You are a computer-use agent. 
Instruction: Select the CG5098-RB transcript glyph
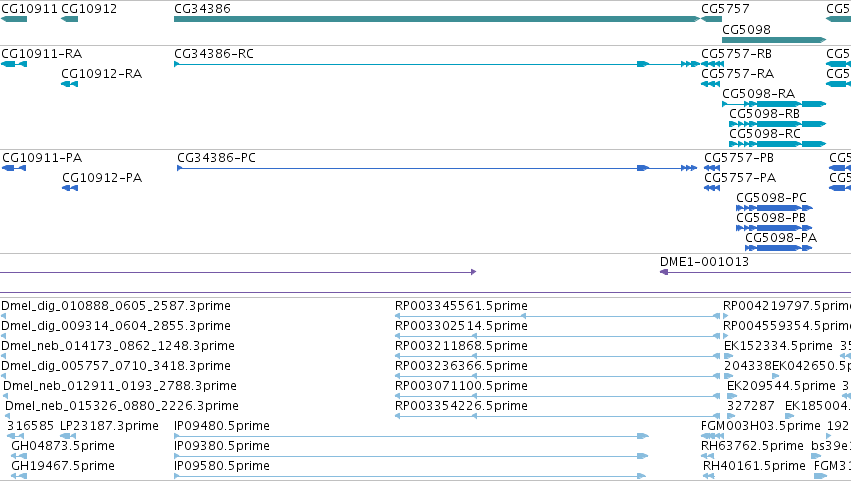pyautogui.click(x=777, y=124)
